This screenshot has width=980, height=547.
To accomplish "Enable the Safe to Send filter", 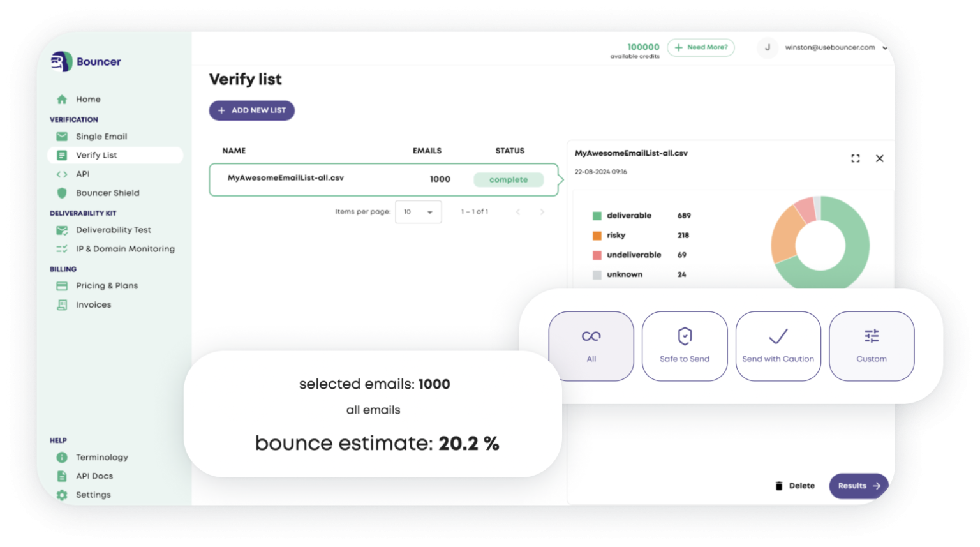I will [x=685, y=346].
